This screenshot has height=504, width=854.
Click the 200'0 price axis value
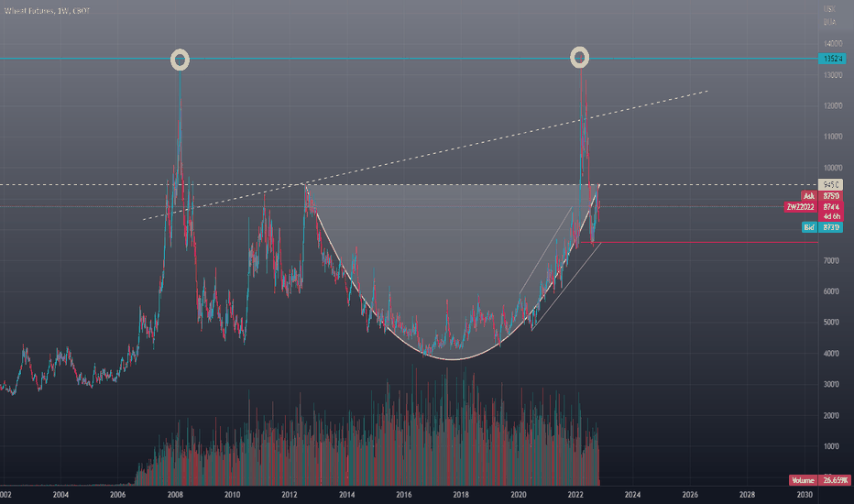click(x=831, y=416)
